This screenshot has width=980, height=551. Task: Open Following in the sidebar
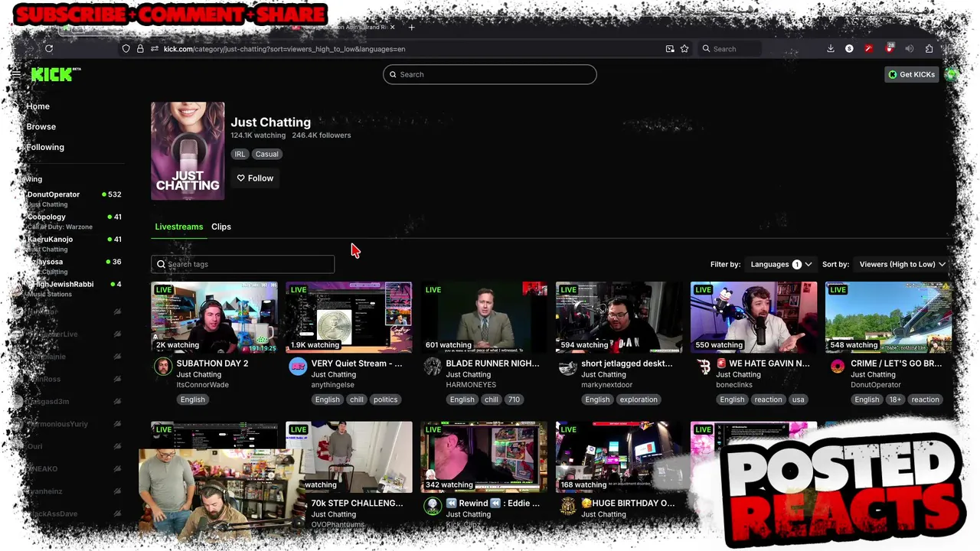[45, 147]
